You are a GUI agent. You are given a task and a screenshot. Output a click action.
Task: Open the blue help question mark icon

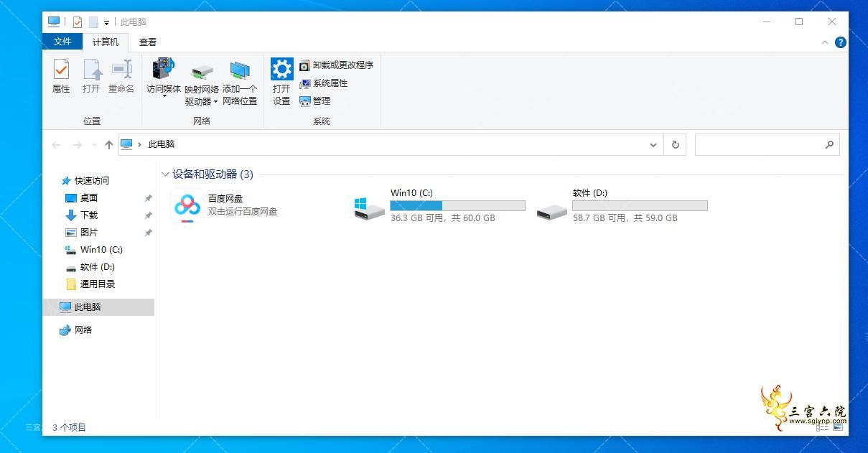point(840,42)
